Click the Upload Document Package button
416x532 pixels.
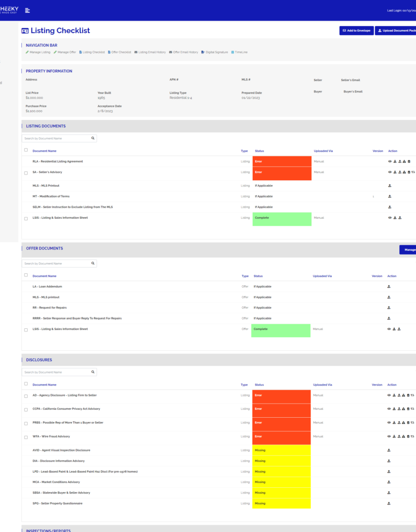396,31
